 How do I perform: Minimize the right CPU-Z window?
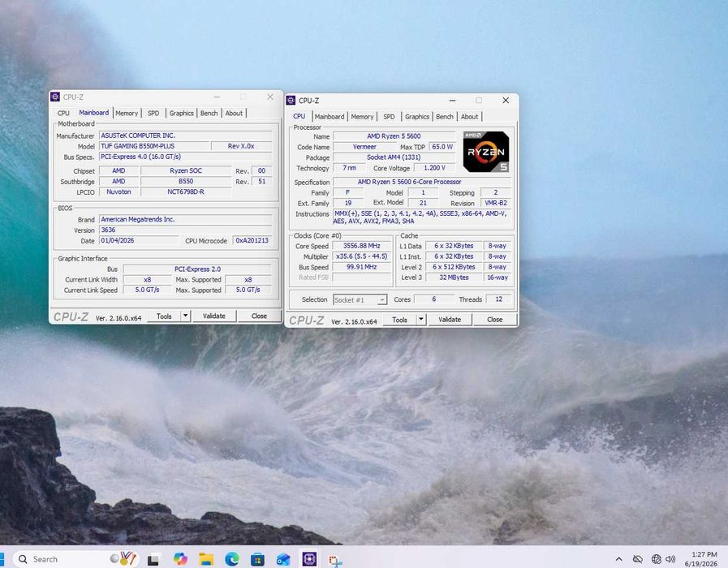click(452, 101)
